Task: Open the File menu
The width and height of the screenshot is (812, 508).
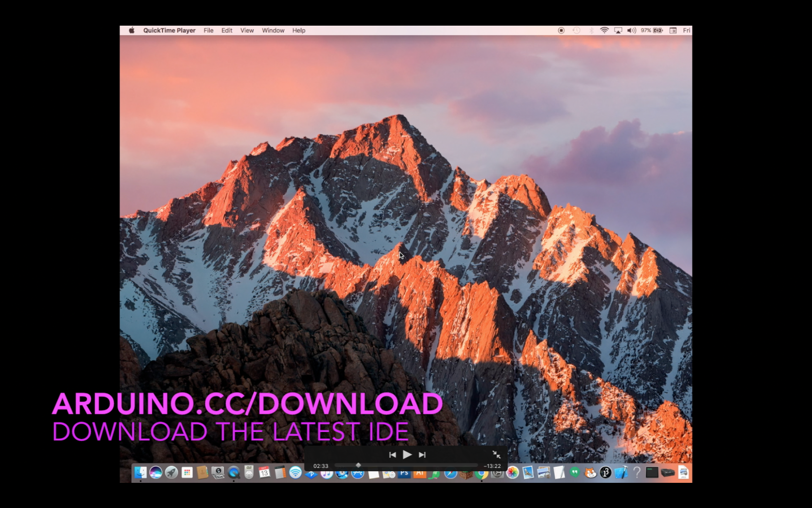Action: coord(208,30)
